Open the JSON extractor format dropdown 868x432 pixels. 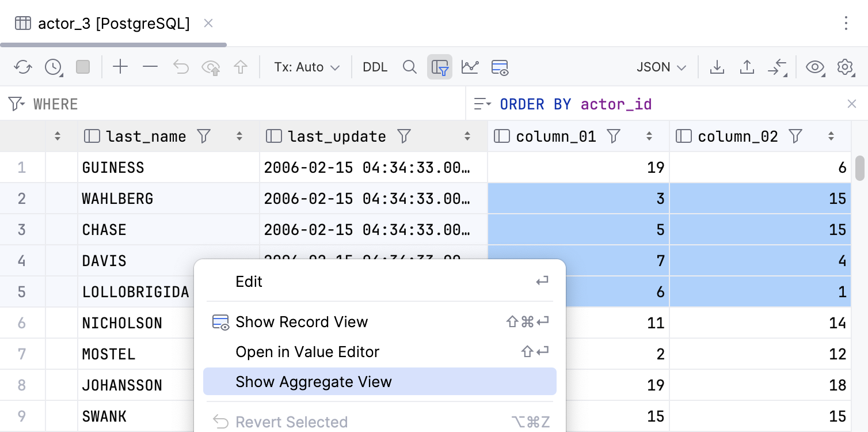[x=661, y=67]
